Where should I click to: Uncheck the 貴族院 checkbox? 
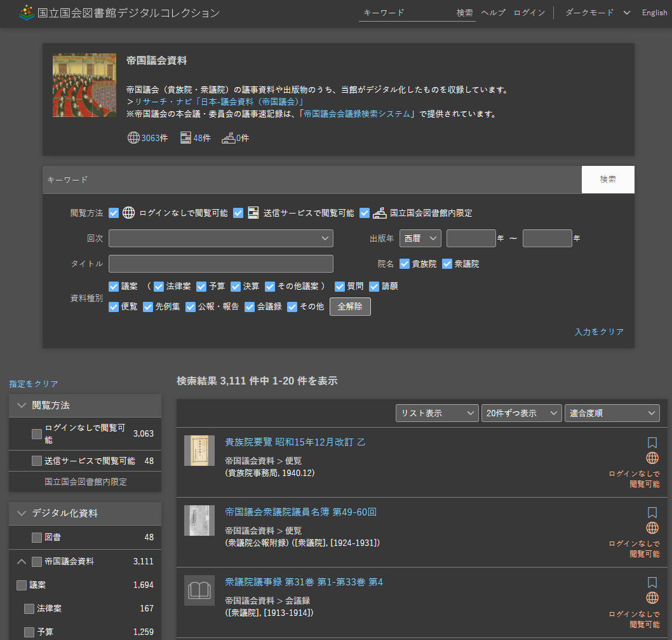point(405,264)
